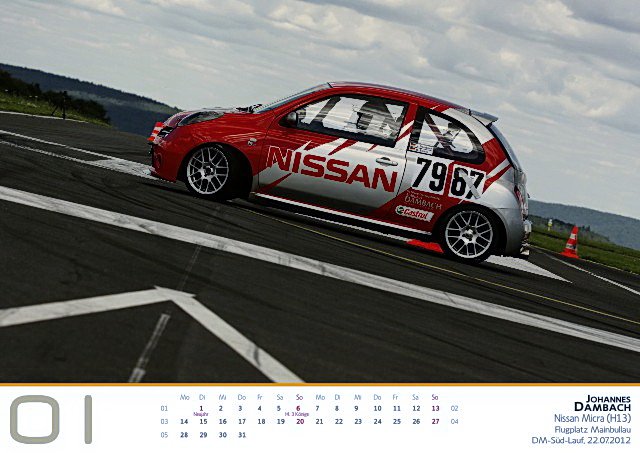Click the large month numeral 01
The width and height of the screenshot is (640, 453).
click(51, 419)
